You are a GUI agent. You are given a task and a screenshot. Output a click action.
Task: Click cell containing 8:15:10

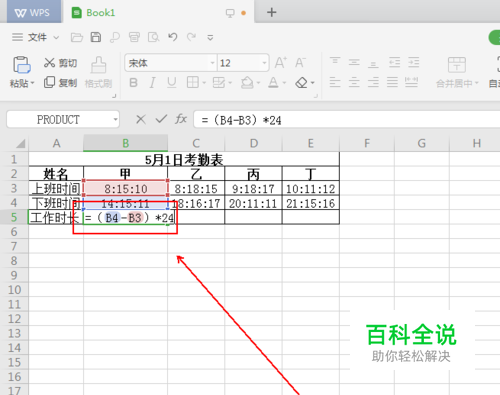pos(125,188)
